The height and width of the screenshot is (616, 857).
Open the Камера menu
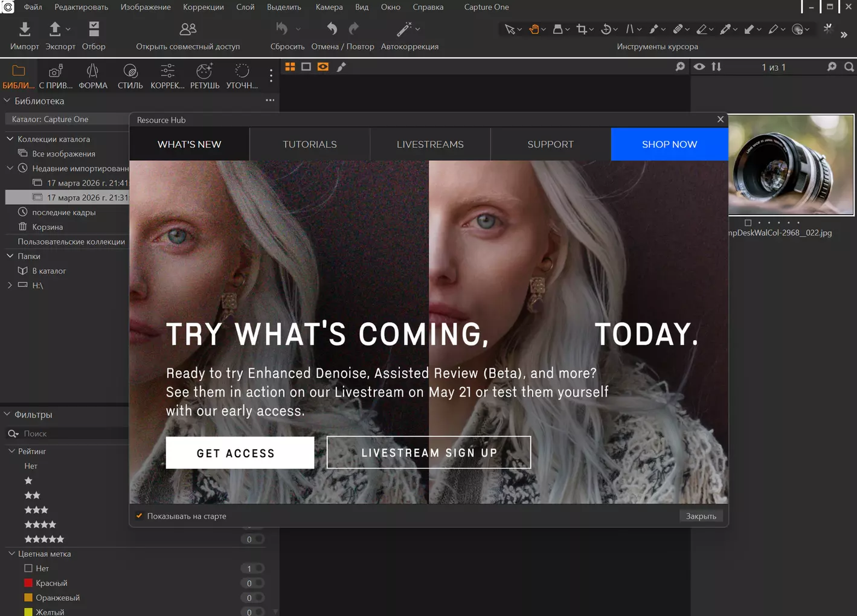click(x=329, y=7)
